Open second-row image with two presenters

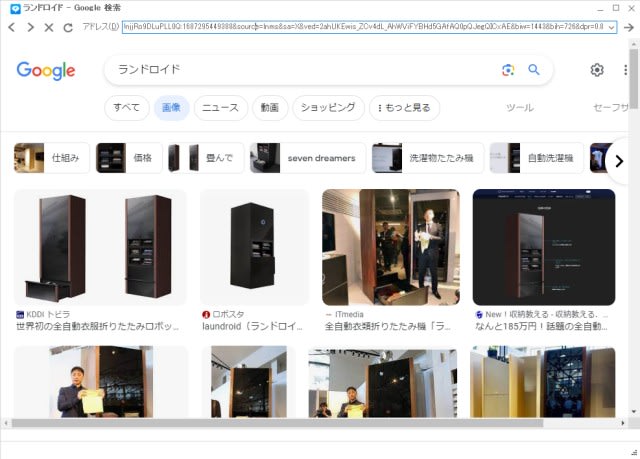(383, 381)
